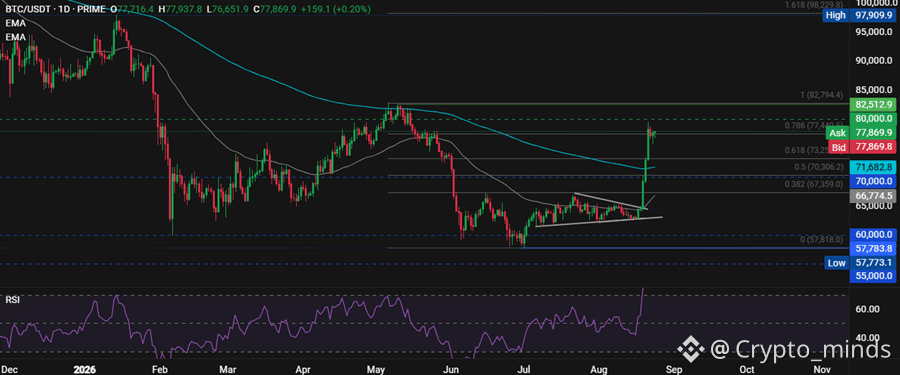Click the PRIME label in chart title
Image resolution: width=900 pixels, height=375 pixels.
[91, 9]
